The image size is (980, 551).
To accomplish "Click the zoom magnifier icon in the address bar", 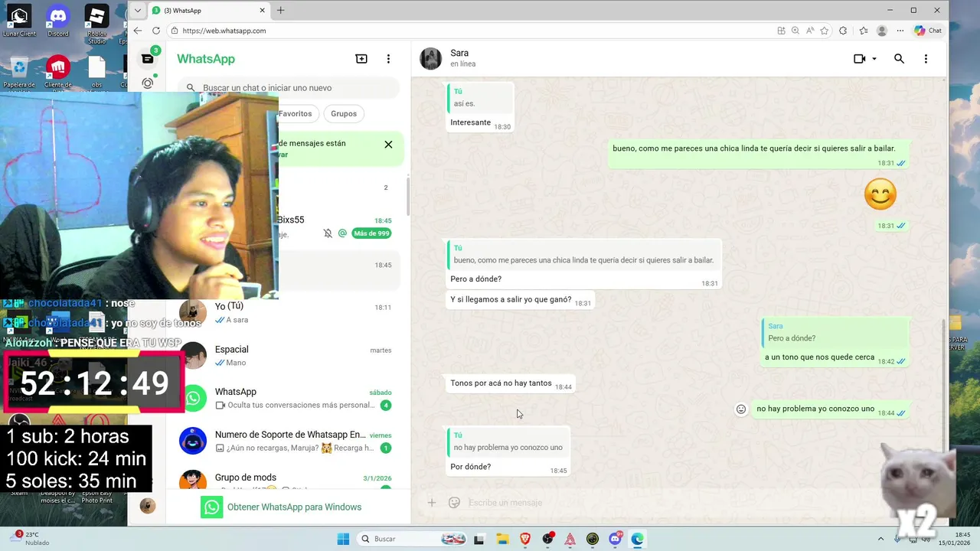I will point(795,31).
